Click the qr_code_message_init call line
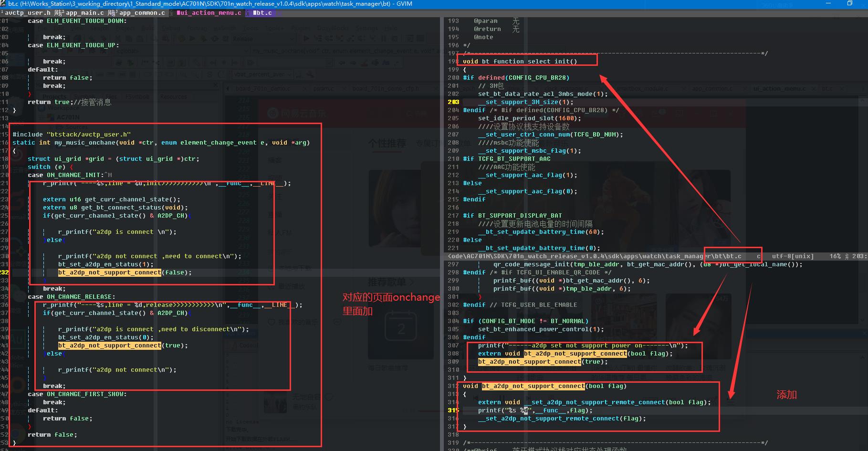 (x=648, y=264)
